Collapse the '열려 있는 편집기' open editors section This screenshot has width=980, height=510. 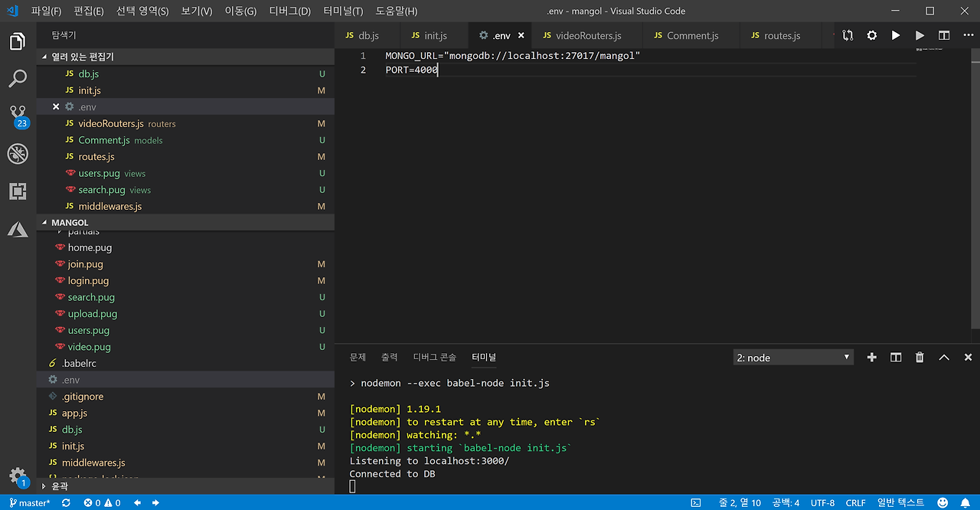[x=83, y=57]
